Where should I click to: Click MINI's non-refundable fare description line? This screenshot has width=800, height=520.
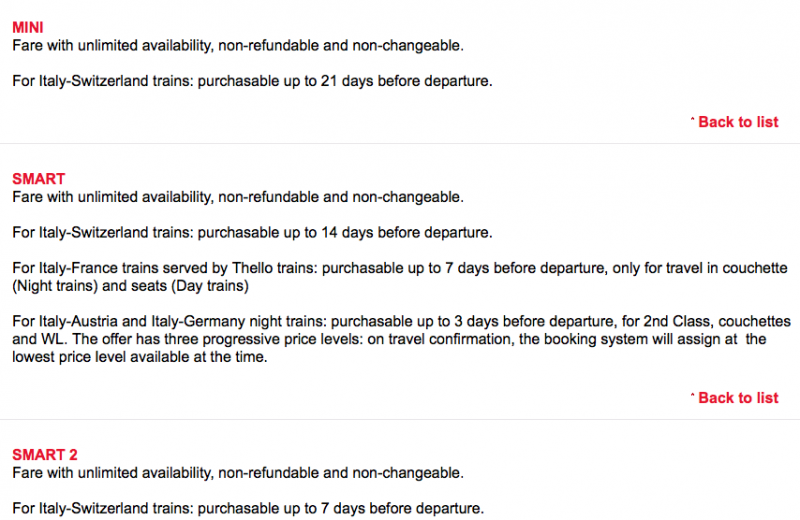click(238, 46)
